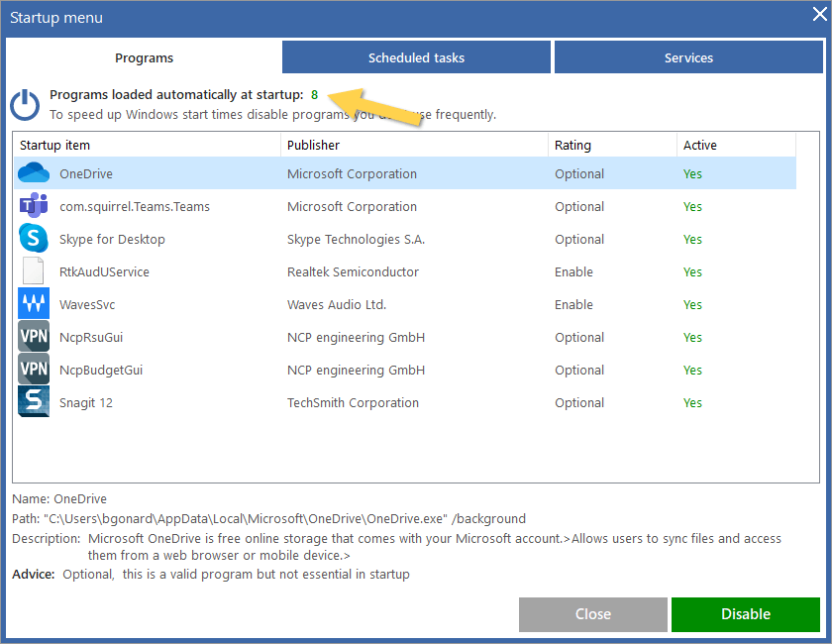832x644 pixels.
Task: Switch to the Programs tab
Action: tap(145, 57)
